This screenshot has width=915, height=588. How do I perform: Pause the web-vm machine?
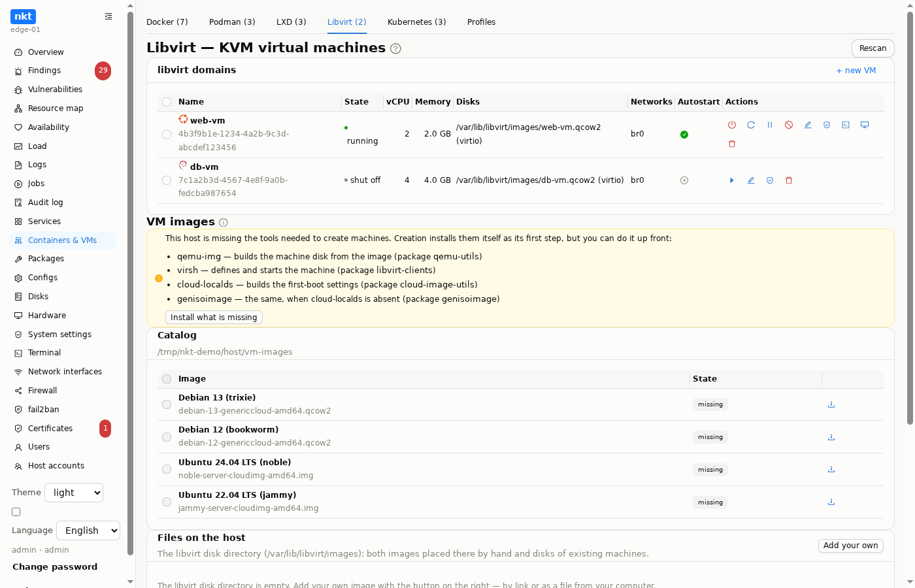point(770,125)
